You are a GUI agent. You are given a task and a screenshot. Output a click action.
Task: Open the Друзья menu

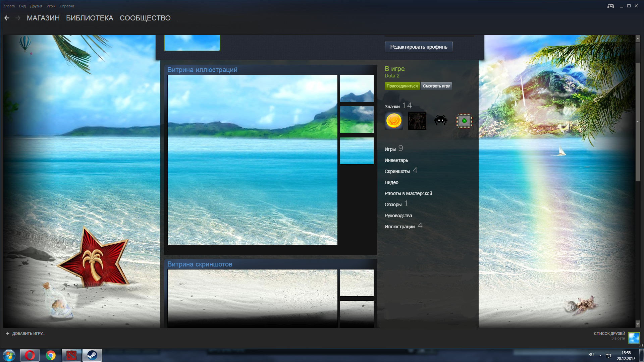click(36, 6)
